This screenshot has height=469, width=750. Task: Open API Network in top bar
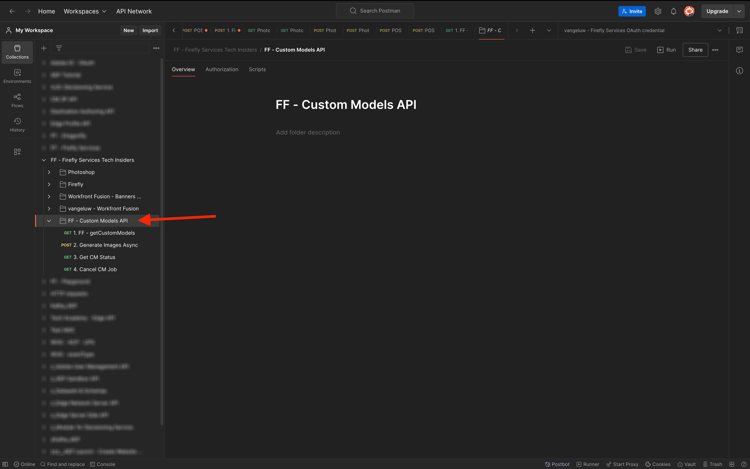(x=134, y=11)
